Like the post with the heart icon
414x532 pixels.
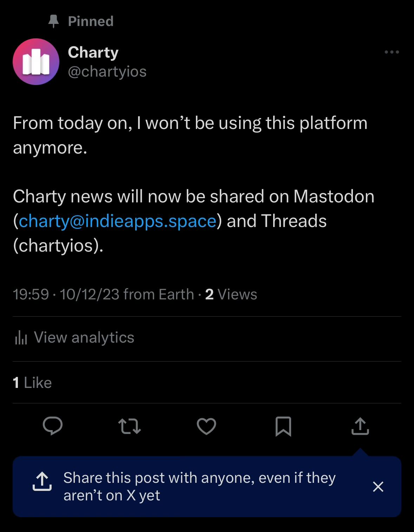click(206, 426)
